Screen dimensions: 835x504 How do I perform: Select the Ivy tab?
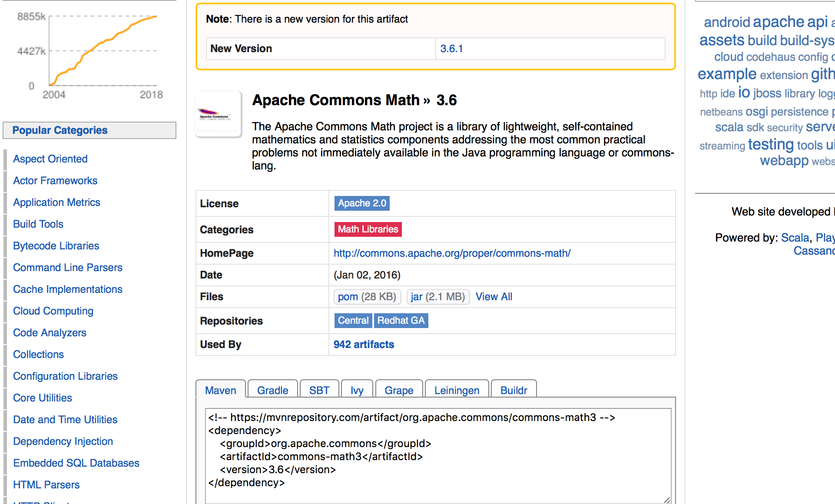(x=357, y=390)
